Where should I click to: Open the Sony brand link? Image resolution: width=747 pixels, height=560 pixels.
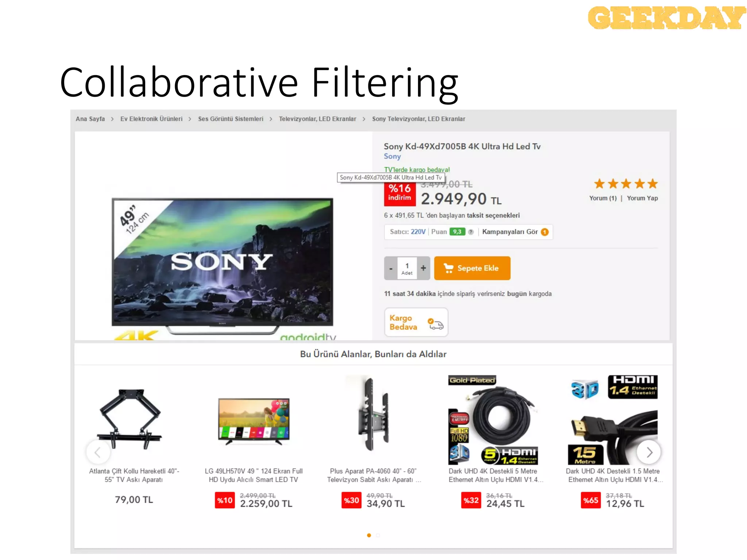[x=392, y=156]
